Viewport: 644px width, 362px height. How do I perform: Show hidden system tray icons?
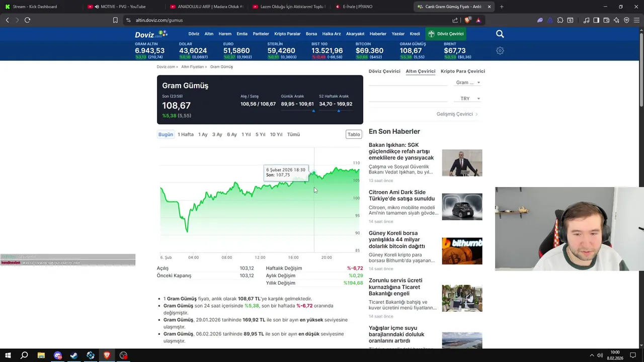pos(591,355)
